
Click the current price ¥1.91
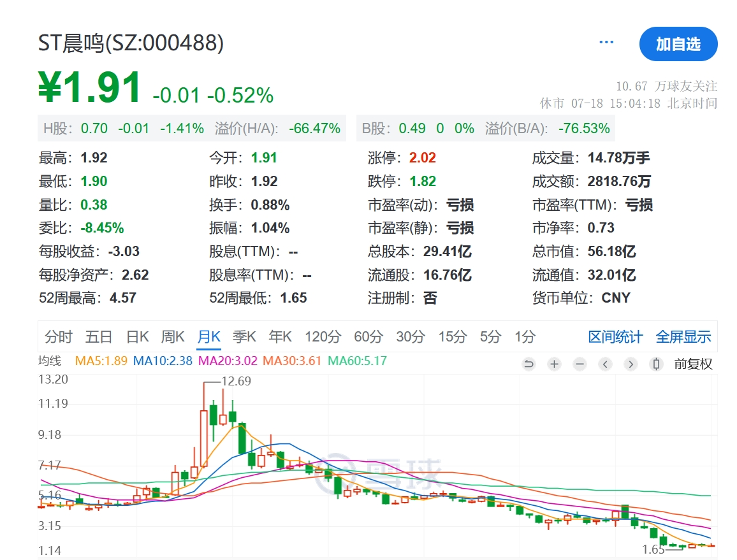pos(89,87)
